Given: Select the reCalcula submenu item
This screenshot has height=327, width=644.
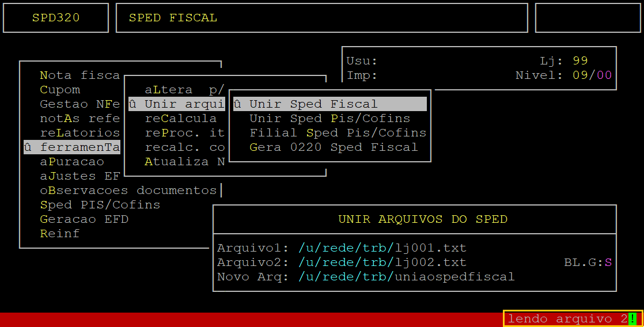Looking at the screenshot, I should 181,119.
